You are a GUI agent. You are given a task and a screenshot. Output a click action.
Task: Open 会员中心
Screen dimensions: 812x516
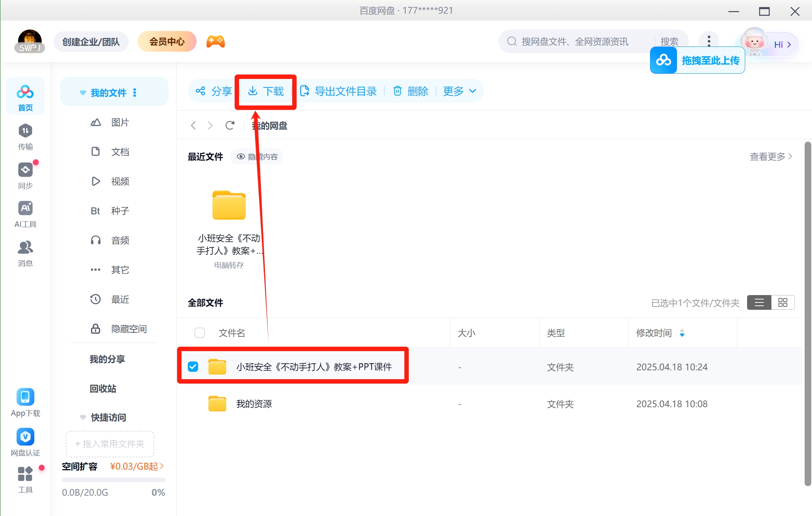click(x=167, y=42)
